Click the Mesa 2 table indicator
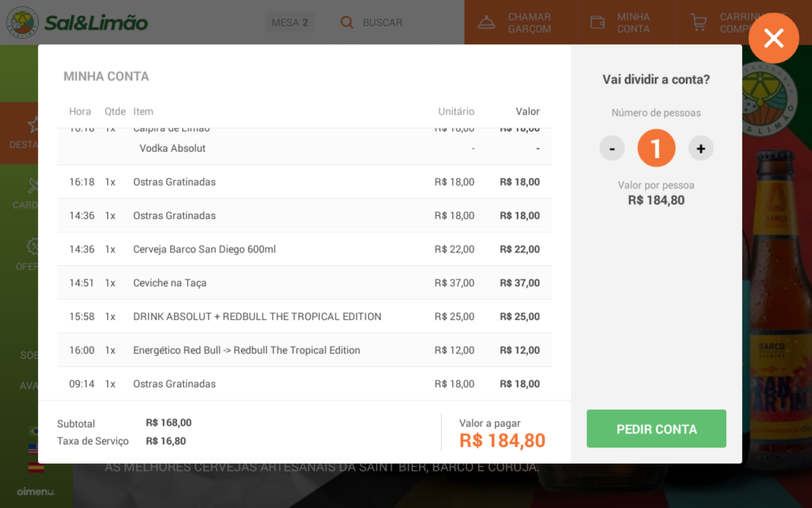Screen dimensions: 812x508 click(289, 22)
